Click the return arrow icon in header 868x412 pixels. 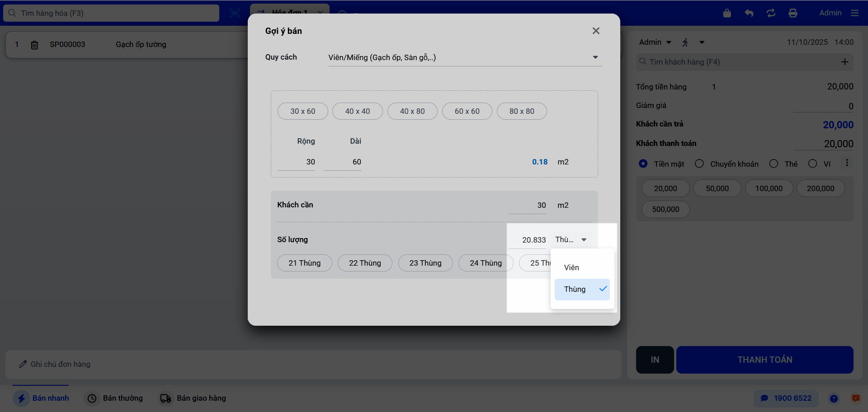[749, 13]
